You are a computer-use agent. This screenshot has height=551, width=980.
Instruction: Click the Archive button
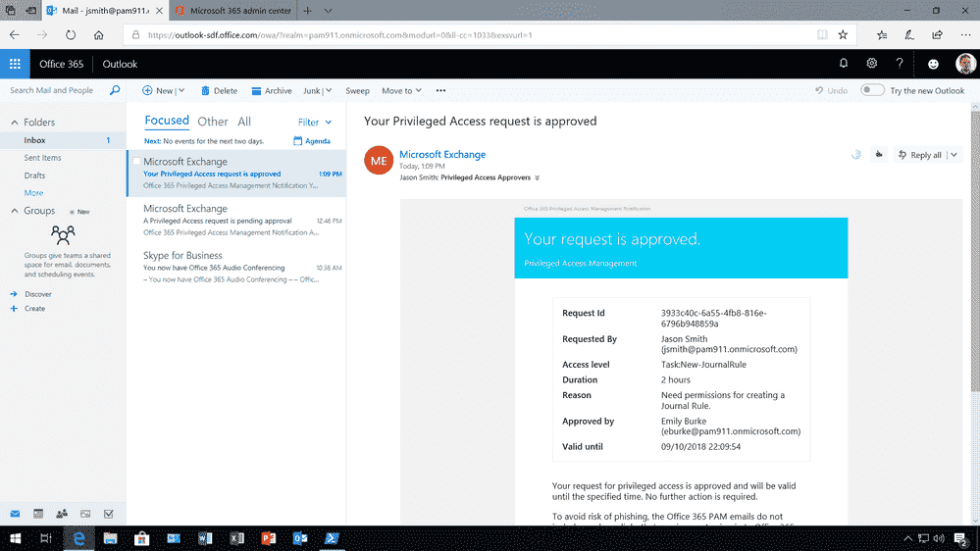(272, 90)
